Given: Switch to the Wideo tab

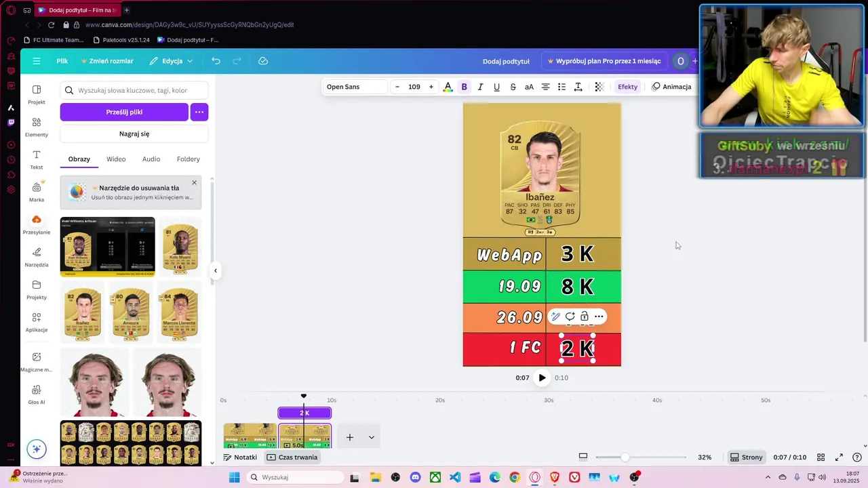Looking at the screenshot, I should (x=116, y=159).
